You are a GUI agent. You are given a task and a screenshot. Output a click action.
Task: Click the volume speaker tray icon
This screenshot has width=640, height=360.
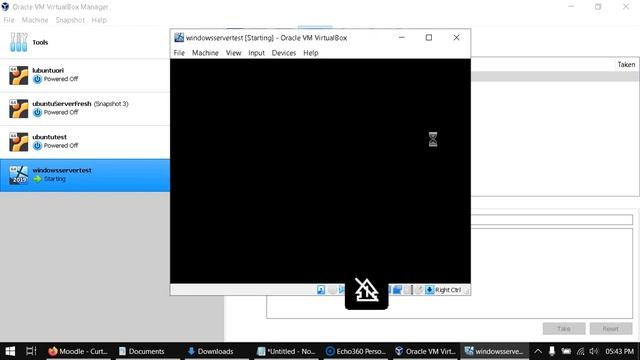[x=594, y=351]
